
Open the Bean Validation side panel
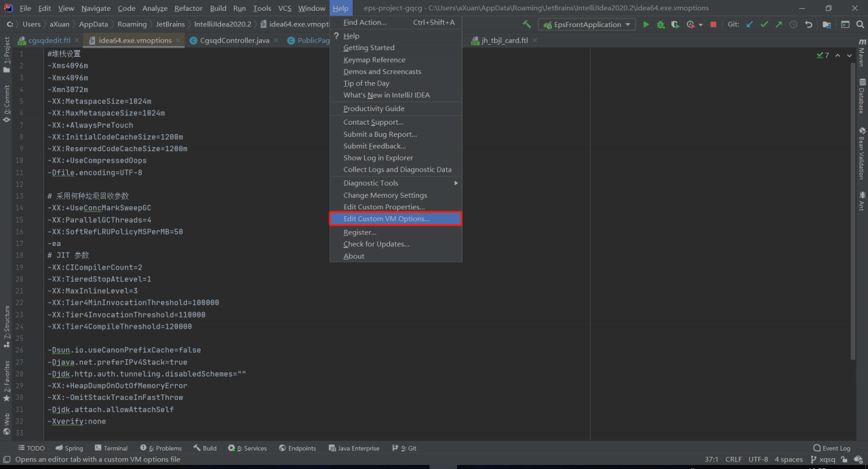tap(862, 152)
